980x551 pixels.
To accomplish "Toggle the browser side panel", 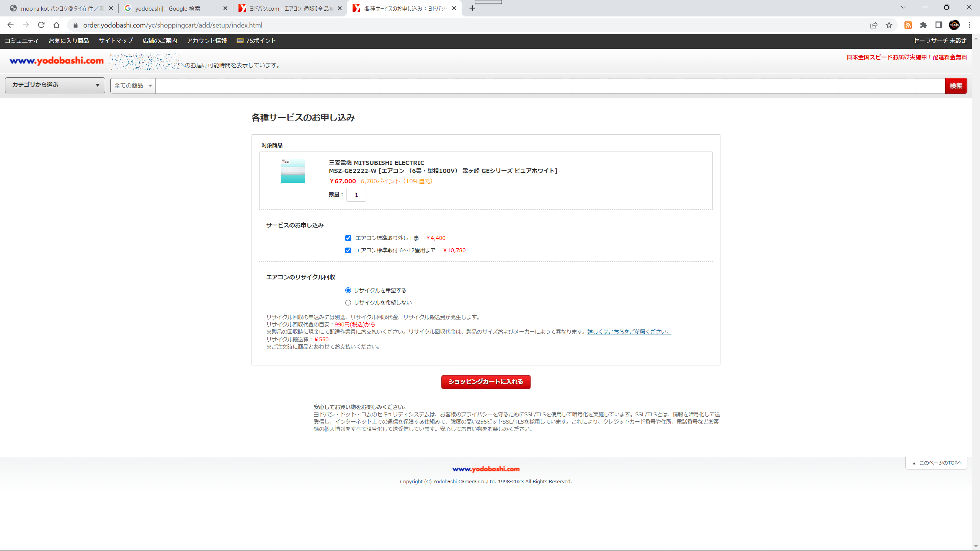I will (x=939, y=25).
